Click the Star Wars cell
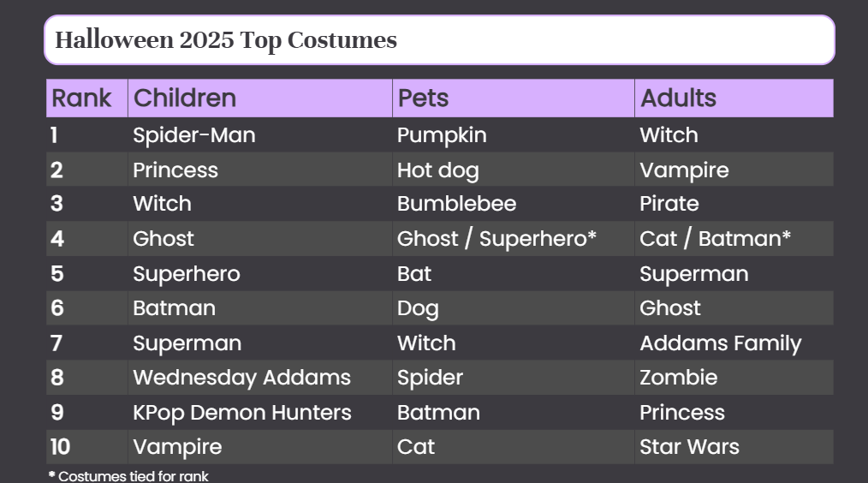The height and width of the screenshot is (483, 868). [x=734, y=447]
